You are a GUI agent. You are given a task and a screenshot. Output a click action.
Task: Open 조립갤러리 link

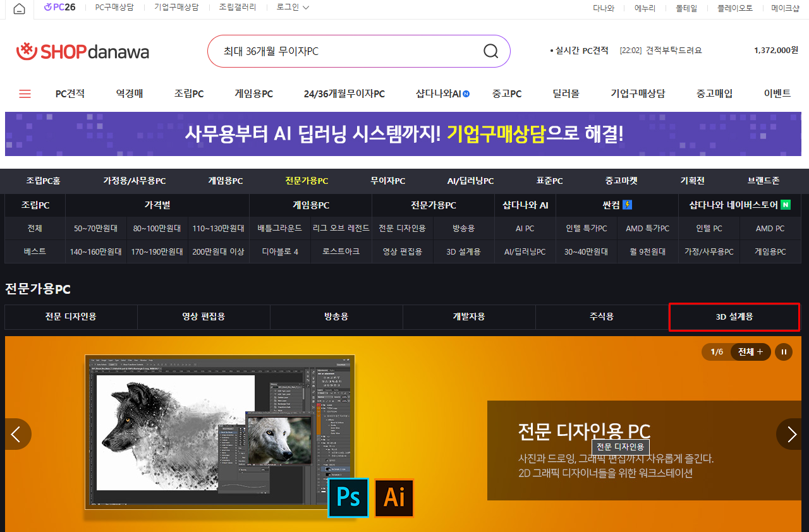coord(238,8)
